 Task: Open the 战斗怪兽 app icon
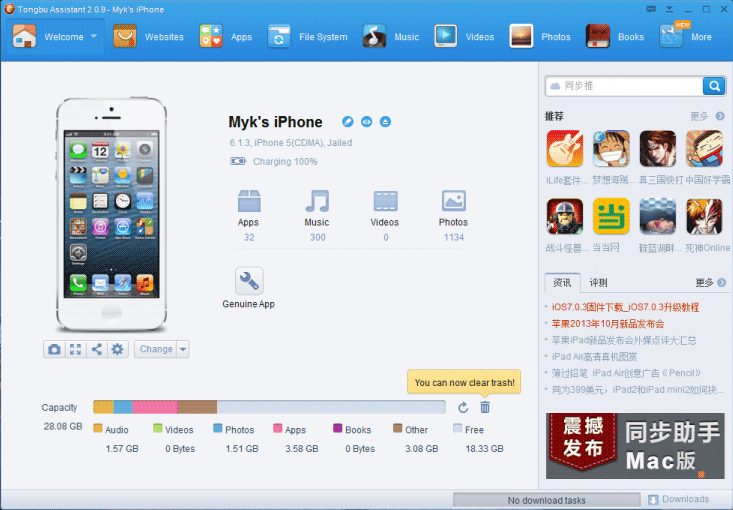click(x=565, y=216)
